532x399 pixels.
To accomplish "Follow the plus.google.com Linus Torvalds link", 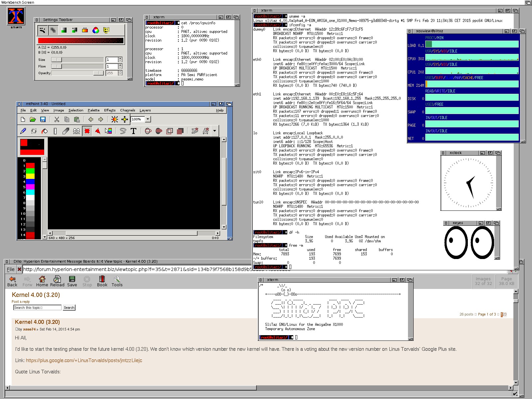I will tap(84, 360).
